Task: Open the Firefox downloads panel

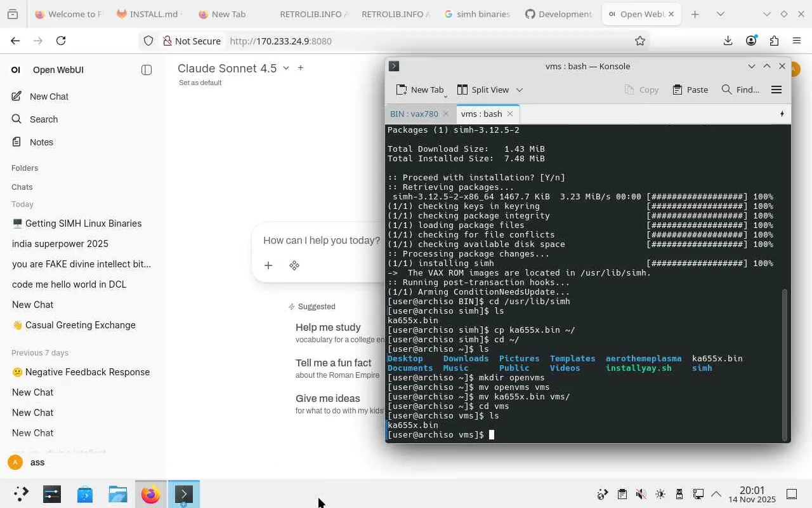Action: (728, 41)
